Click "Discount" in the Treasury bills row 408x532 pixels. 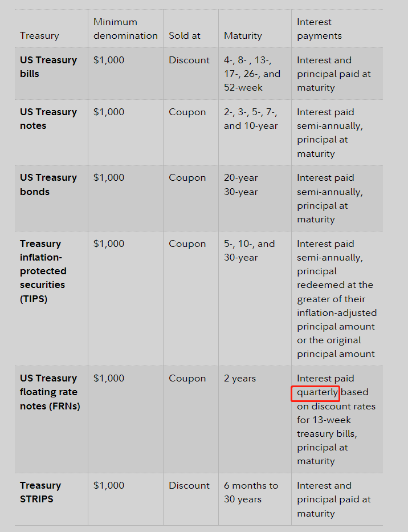(189, 60)
